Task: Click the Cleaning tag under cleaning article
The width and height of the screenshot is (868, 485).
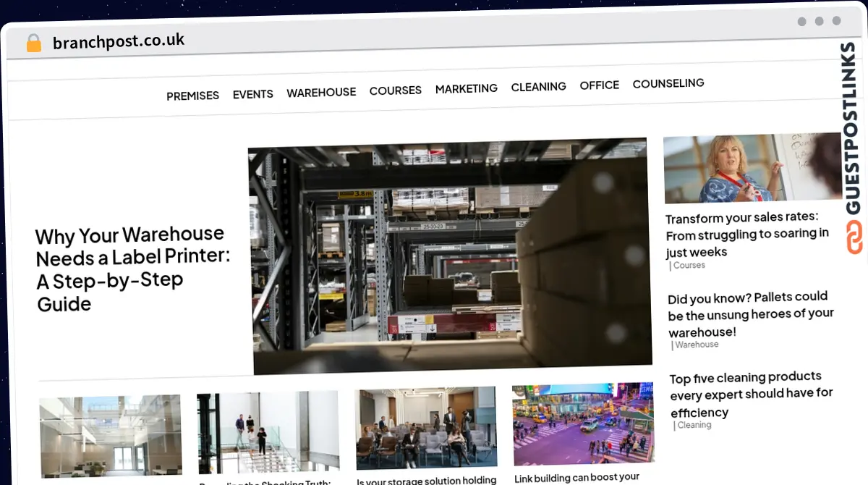Action: [693, 426]
